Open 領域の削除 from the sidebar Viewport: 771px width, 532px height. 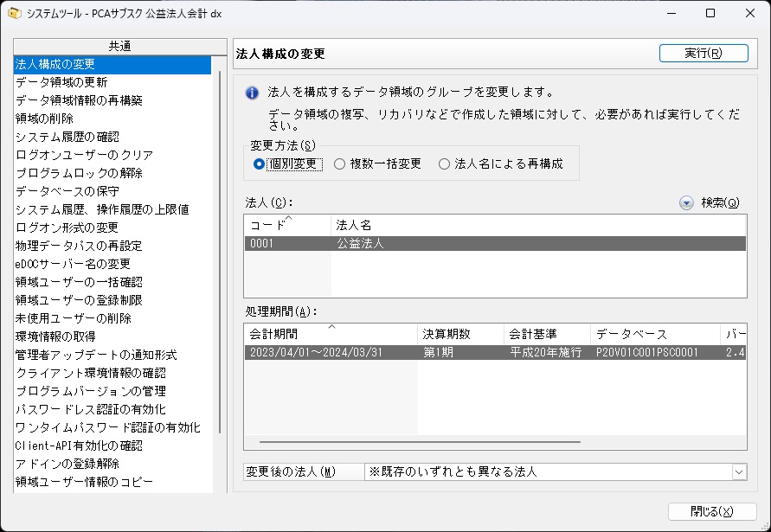point(44,119)
